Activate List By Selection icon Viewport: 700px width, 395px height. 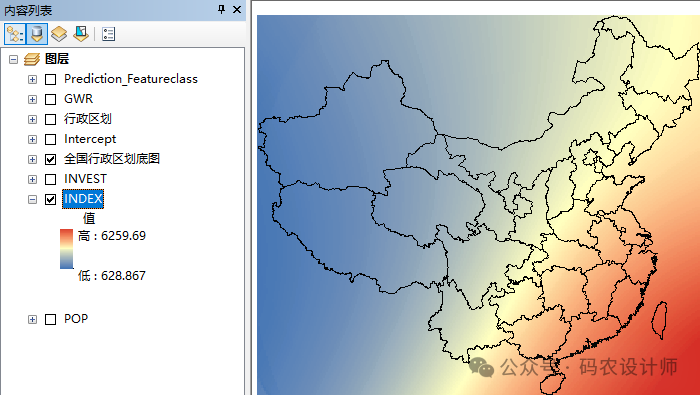[81, 34]
